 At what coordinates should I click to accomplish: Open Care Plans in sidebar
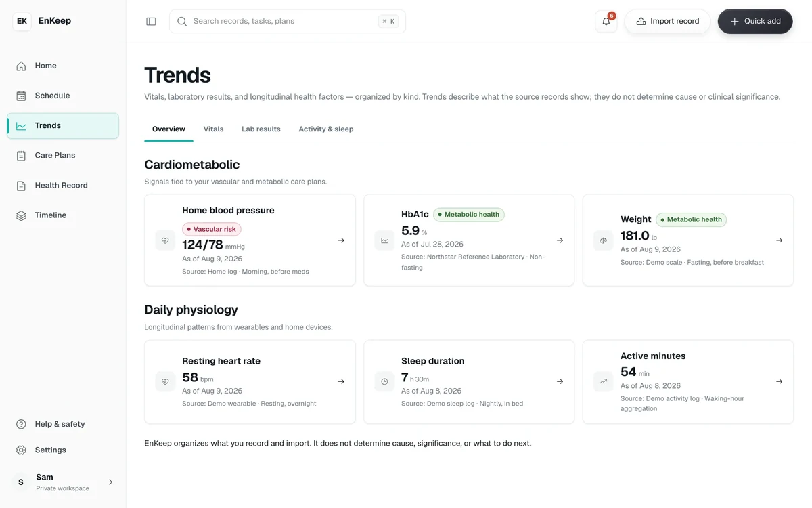(x=63, y=155)
